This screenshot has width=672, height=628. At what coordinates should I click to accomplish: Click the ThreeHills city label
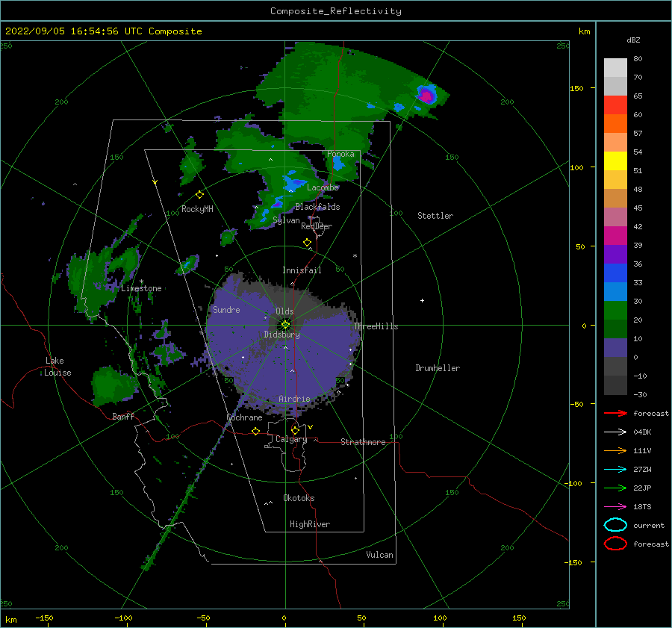[x=376, y=326]
